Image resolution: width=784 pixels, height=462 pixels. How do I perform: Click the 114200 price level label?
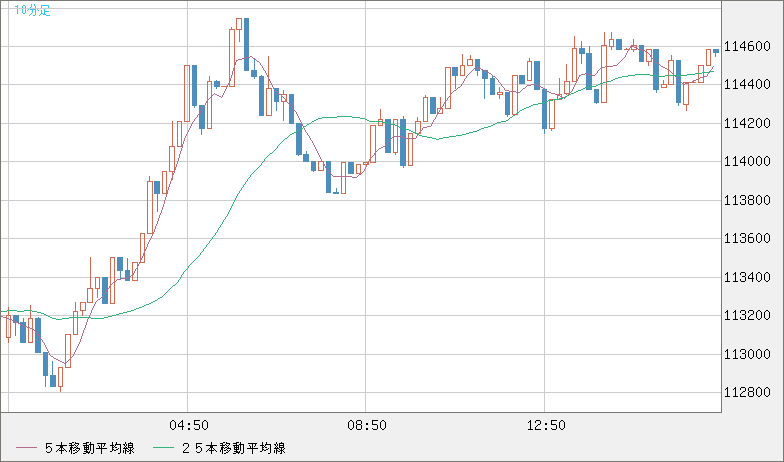tap(748, 124)
